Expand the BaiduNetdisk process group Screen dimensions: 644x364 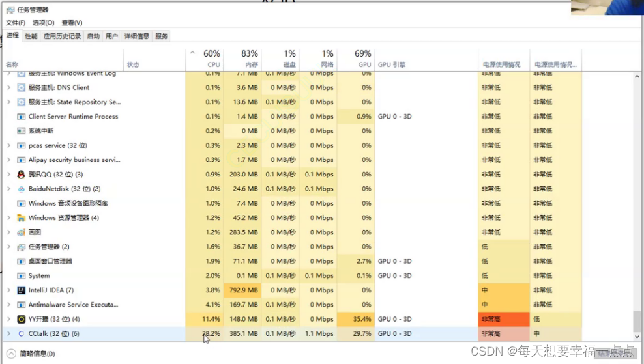coord(8,189)
